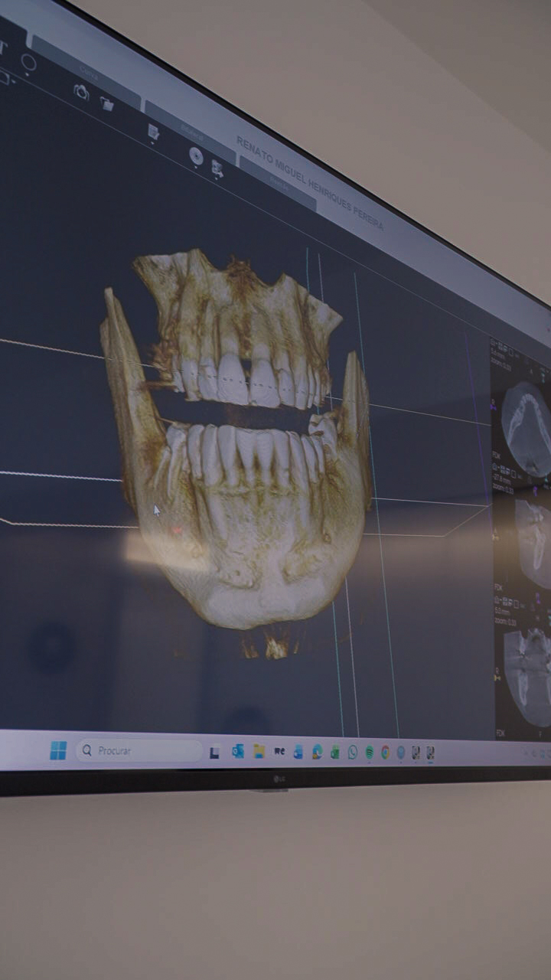The image size is (551, 980).
Task: Open the circle tool dropdown arrow
Action: click(x=28, y=75)
